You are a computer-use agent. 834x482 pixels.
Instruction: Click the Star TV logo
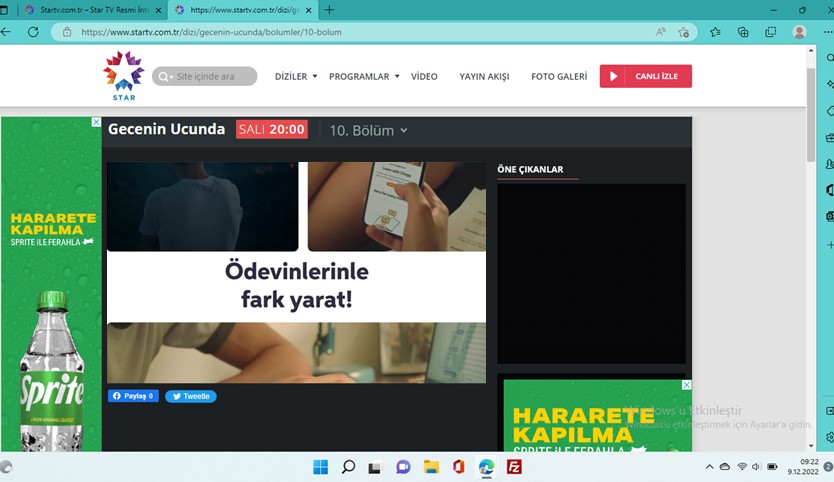click(x=123, y=76)
